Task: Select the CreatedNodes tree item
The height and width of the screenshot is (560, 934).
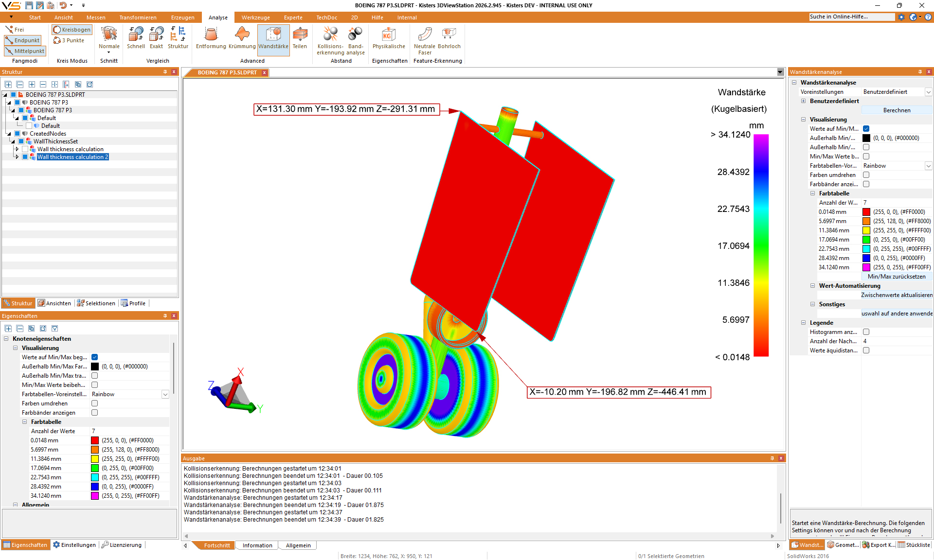Action: pos(48,134)
